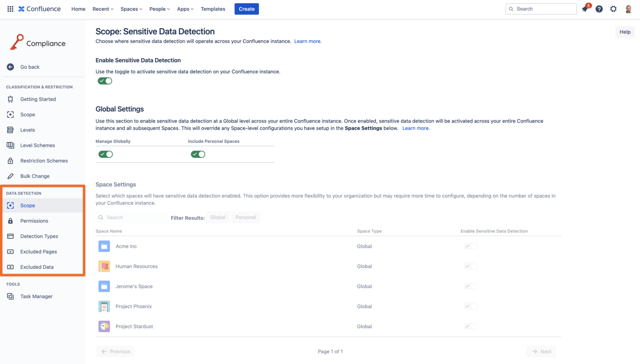
Task: Go to the Templates menu item
Action: 213,9
